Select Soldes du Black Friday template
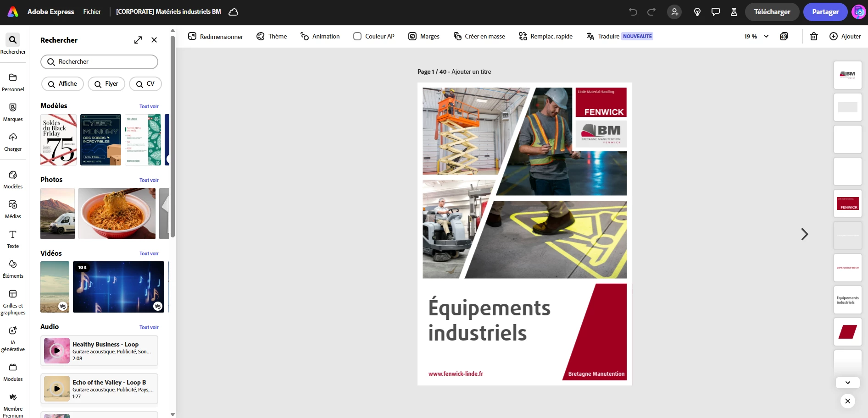 [x=59, y=140]
